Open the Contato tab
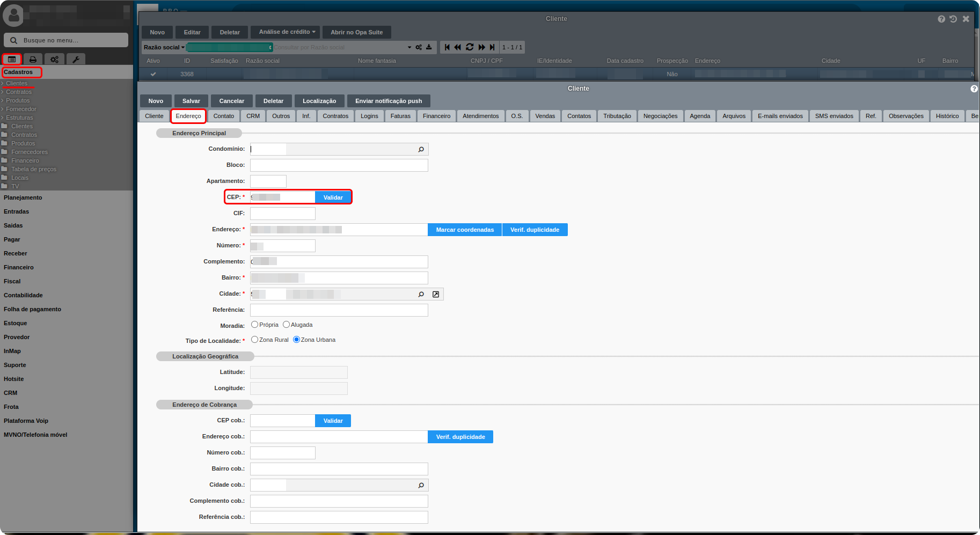 223,116
